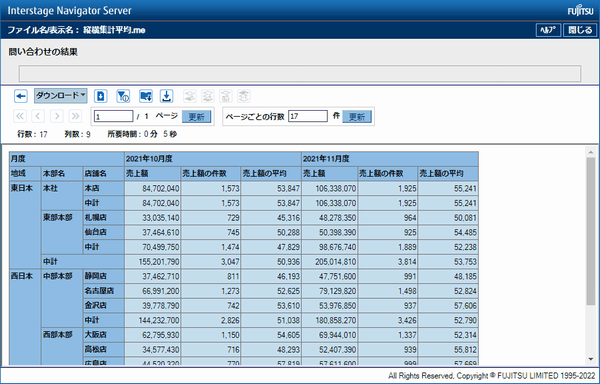This screenshot has width=600, height=384.
Task: Click the 名古屋店 store cell
Action: click(x=103, y=291)
